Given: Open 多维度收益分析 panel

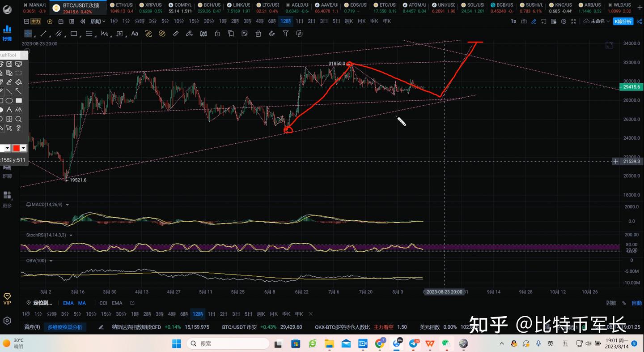Looking at the screenshot, I should tap(65, 327).
